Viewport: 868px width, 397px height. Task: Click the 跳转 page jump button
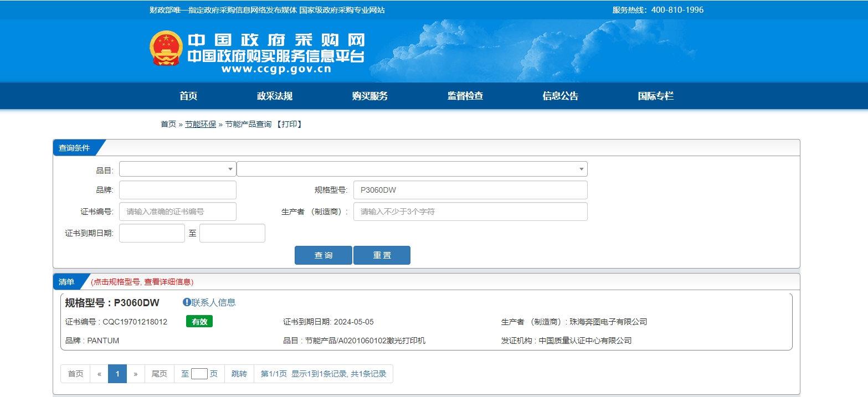[x=239, y=374]
